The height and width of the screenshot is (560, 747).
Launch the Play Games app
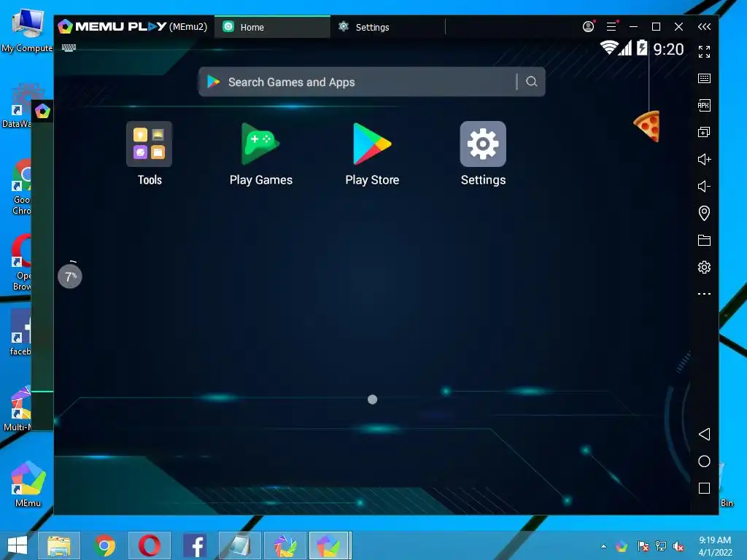260,144
